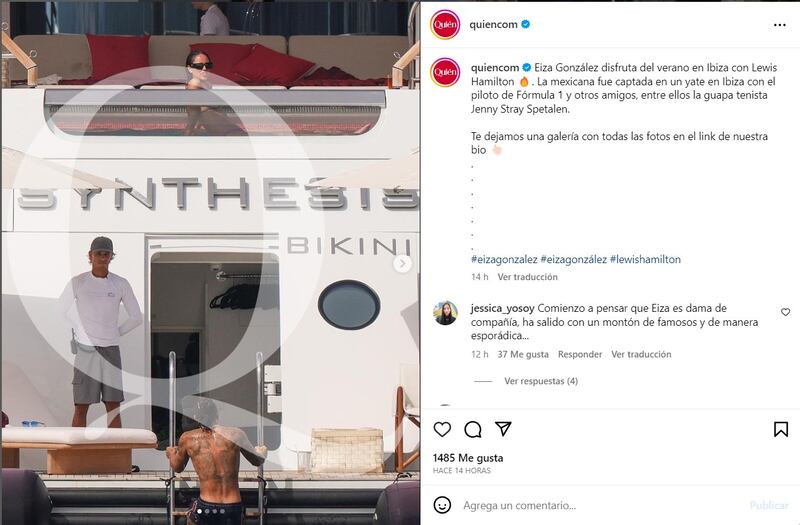Viewport: 800px width, 525px height.
Task: View who liked via 1485 Me gusta
Action: 468,458
